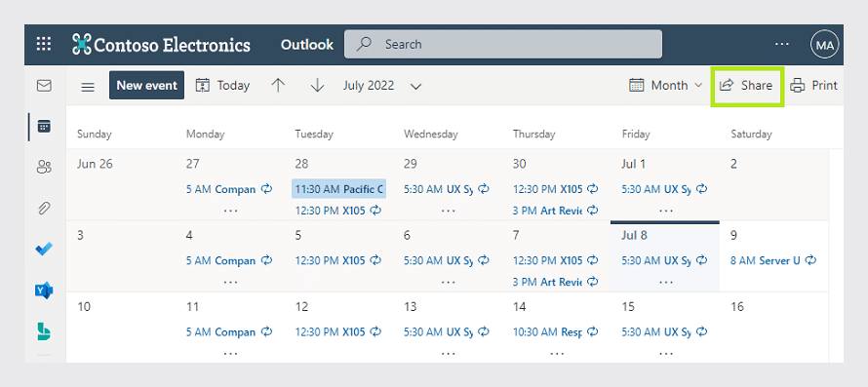Open the app launcher waffle icon

44,44
